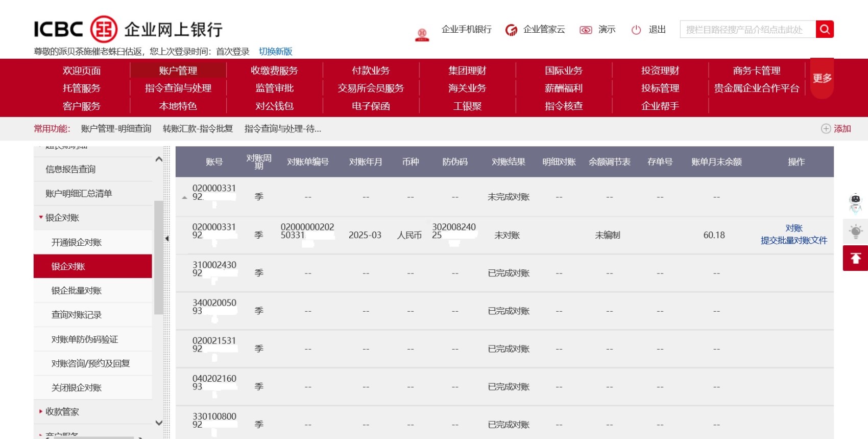Viewport: 868px width, 439px height.
Task: Open the 账户管理 menu
Action: (178, 71)
